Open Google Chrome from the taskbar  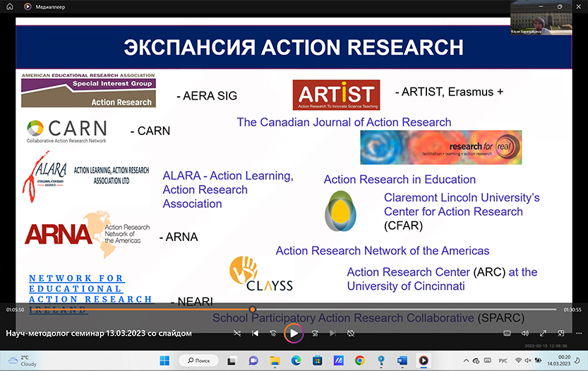[359, 360]
